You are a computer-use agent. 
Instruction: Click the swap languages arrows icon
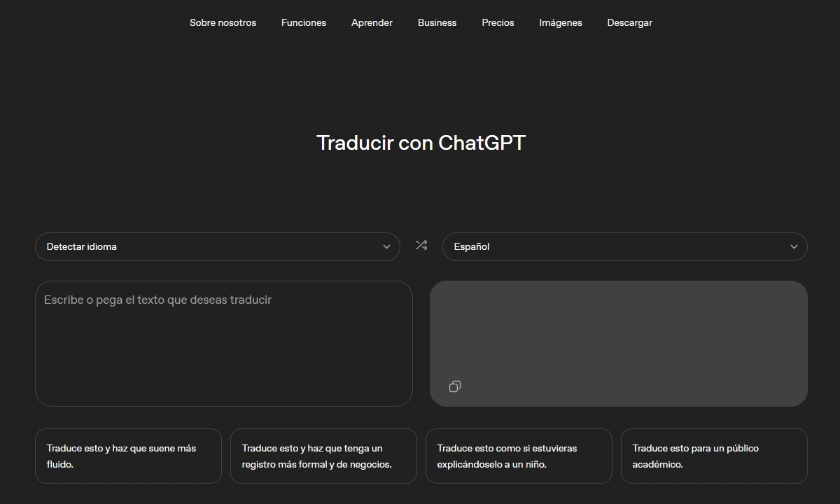point(421,246)
